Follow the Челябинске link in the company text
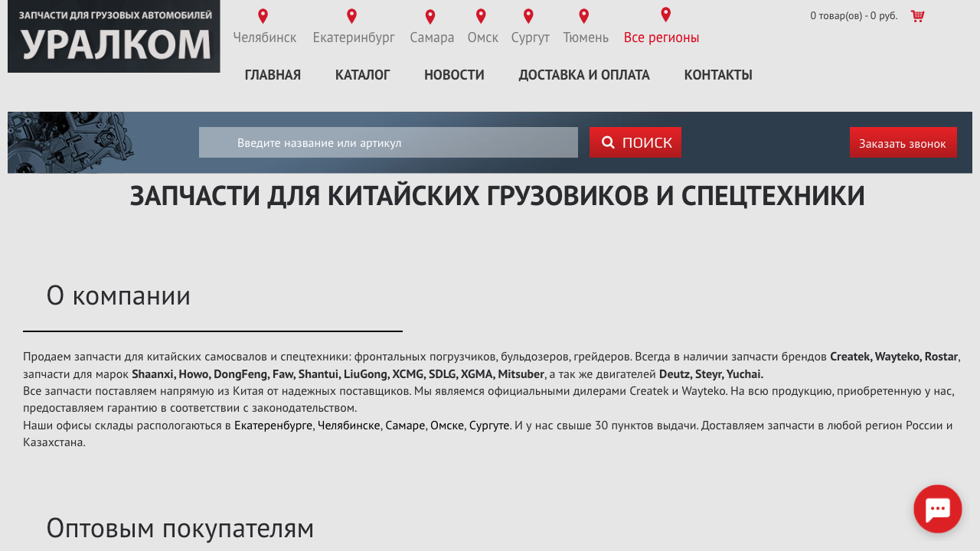The width and height of the screenshot is (980, 551). pyautogui.click(x=348, y=425)
